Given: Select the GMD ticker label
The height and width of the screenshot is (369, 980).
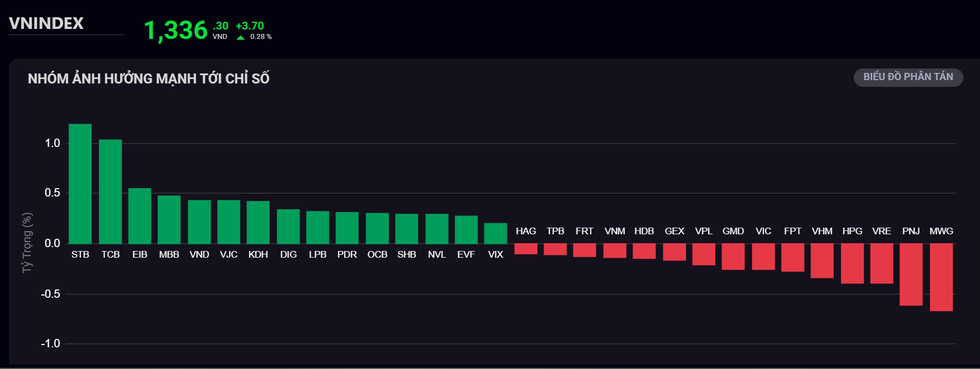Looking at the screenshot, I should point(733,231).
